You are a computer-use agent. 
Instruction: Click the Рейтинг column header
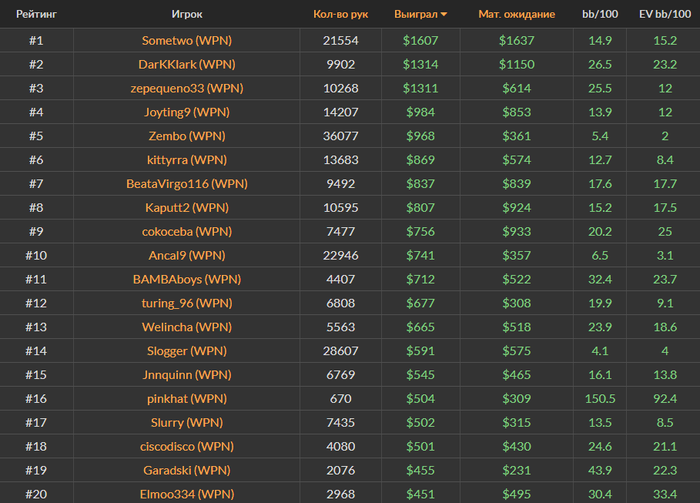pyautogui.click(x=35, y=15)
